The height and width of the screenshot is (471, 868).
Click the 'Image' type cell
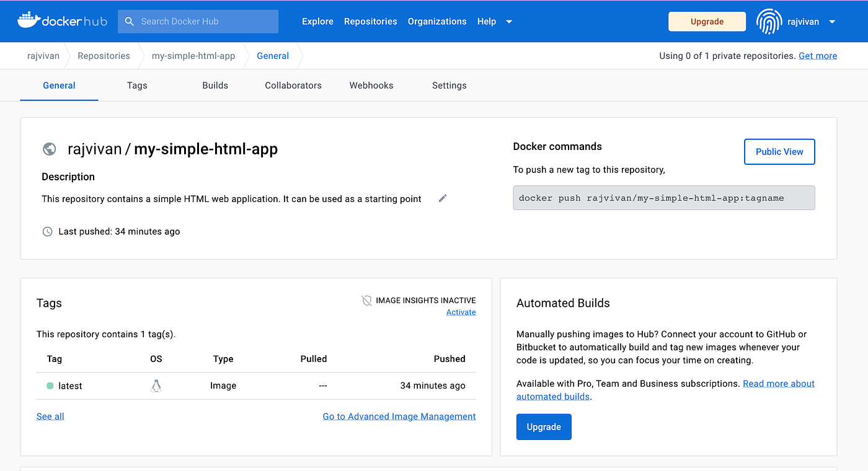[223, 386]
